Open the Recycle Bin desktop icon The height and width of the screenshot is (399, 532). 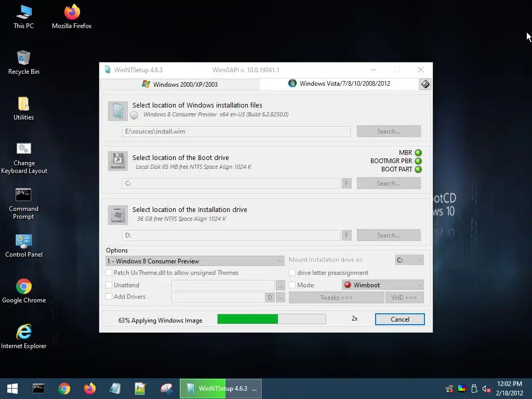23,62
